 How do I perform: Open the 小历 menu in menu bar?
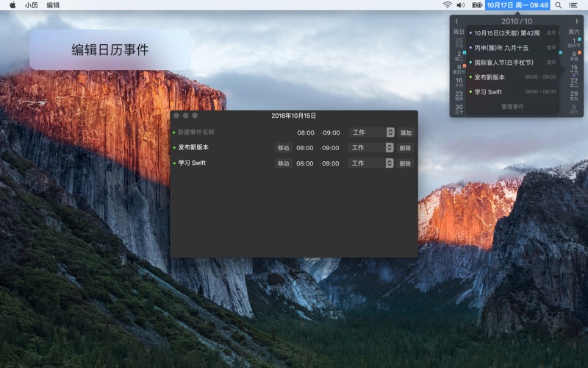(x=31, y=5)
